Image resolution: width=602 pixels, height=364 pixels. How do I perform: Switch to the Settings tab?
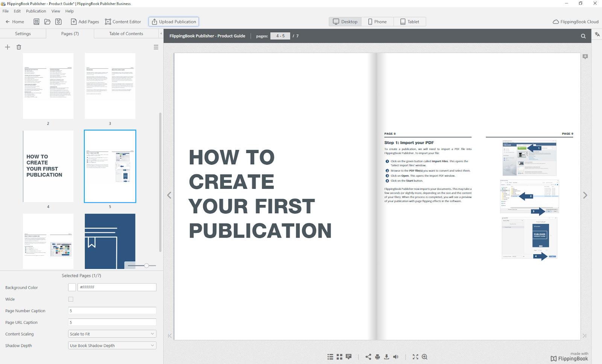pyautogui.click(x=23, y=34)
